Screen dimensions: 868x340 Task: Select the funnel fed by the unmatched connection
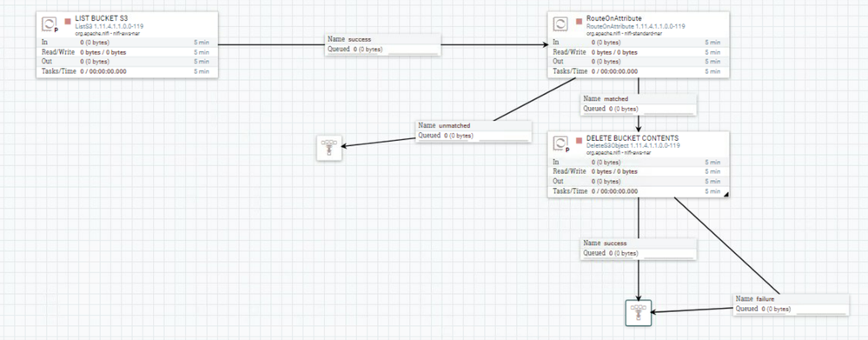pos(328,148)
